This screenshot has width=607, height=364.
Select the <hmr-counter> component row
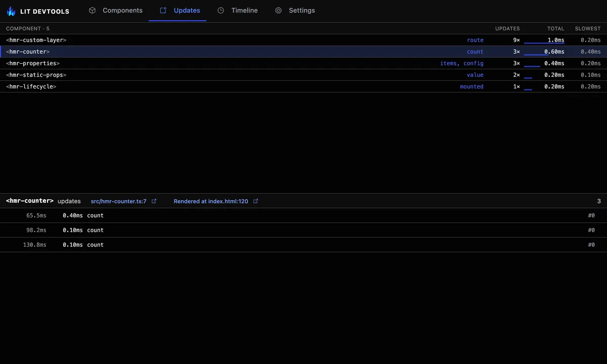[303, 52]
